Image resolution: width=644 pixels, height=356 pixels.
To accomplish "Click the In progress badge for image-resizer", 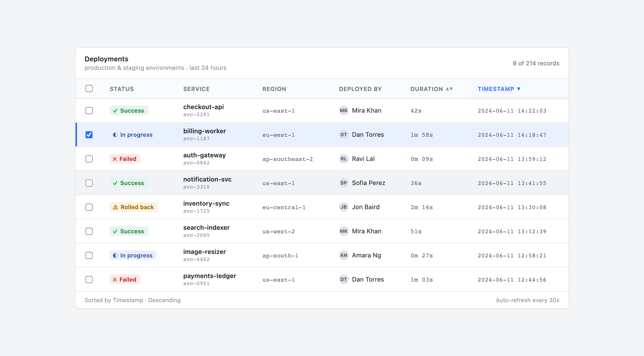I will tap(133, 255).
